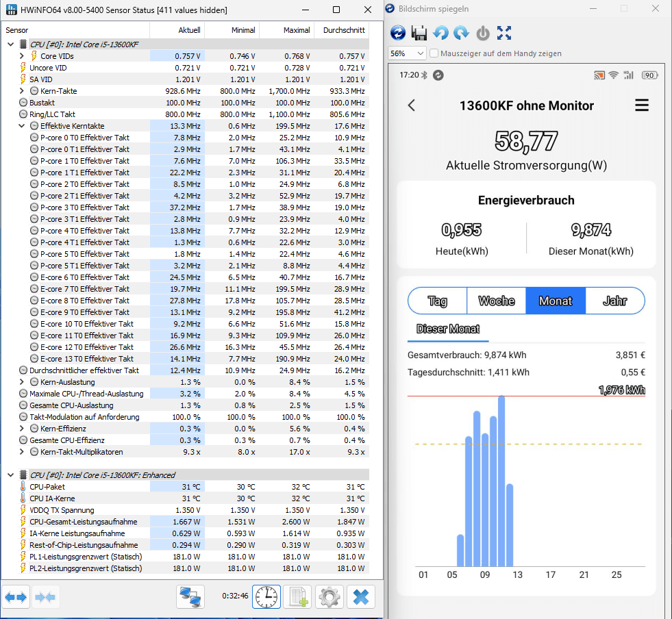Select the E-core 13 T0 Effektiver Takt row

tap(185, 359)
